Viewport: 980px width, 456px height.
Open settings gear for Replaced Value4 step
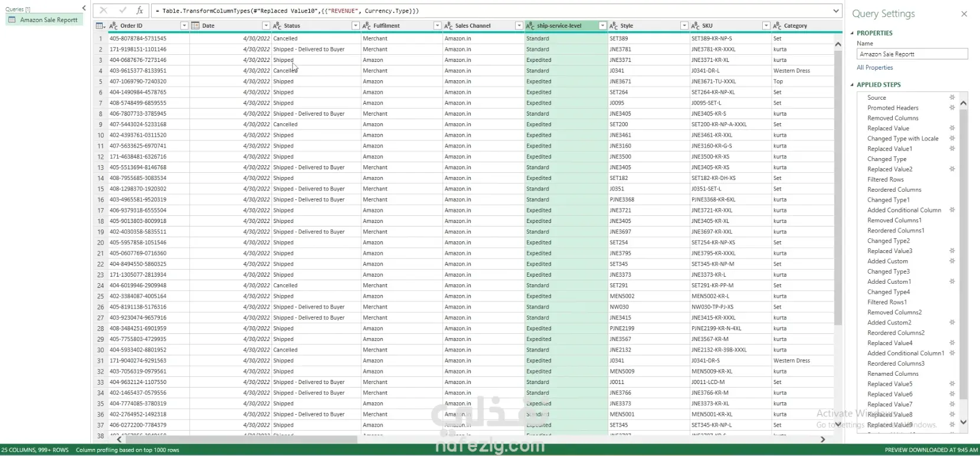pyautogui.click(x=952, y=343)
